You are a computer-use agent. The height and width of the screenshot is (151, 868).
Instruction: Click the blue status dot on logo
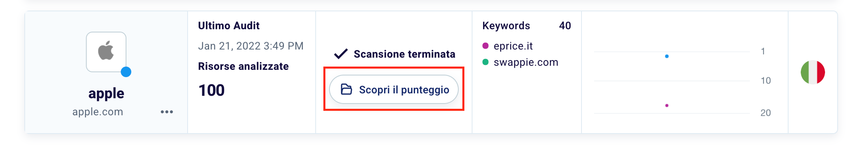click(126, 72)
